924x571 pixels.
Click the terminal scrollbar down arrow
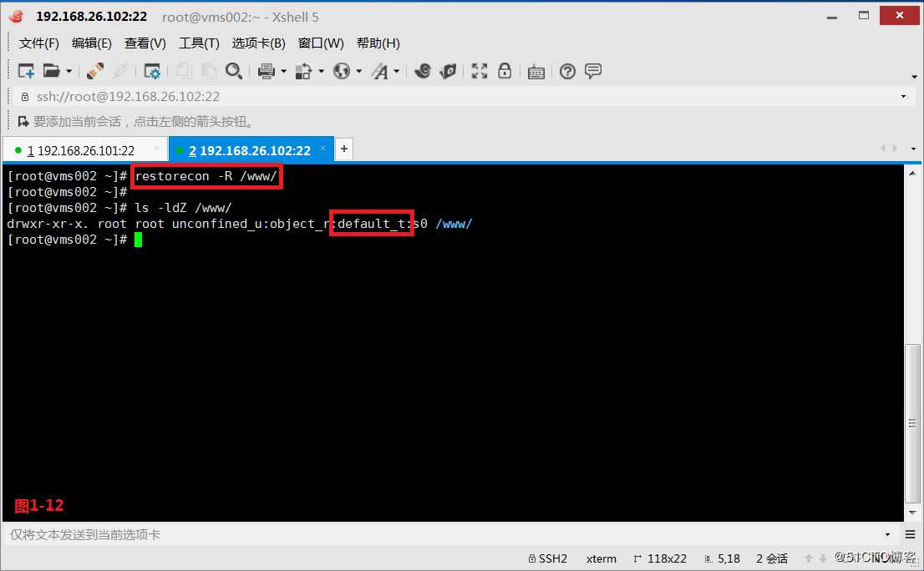click(x=912, y=512)
